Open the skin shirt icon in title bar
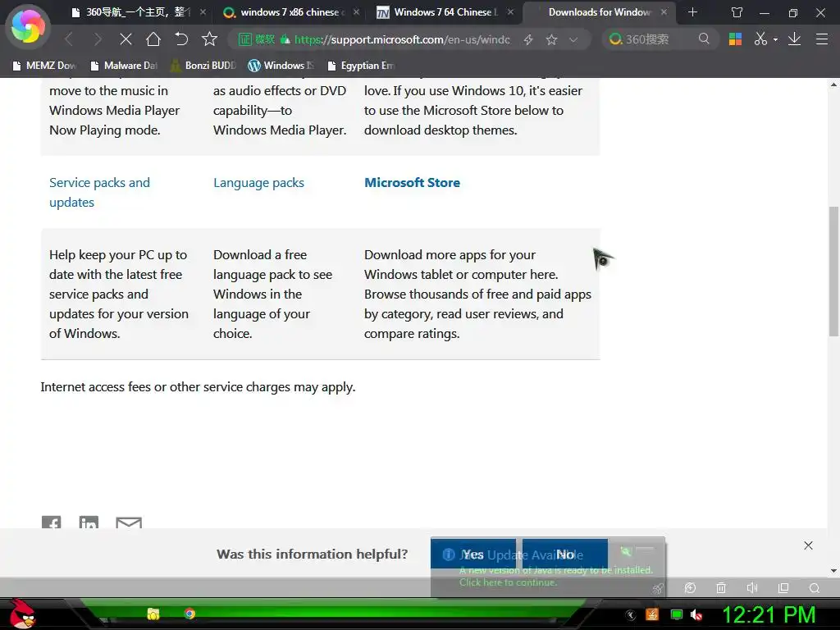840x630 pixels. point(737,12)
